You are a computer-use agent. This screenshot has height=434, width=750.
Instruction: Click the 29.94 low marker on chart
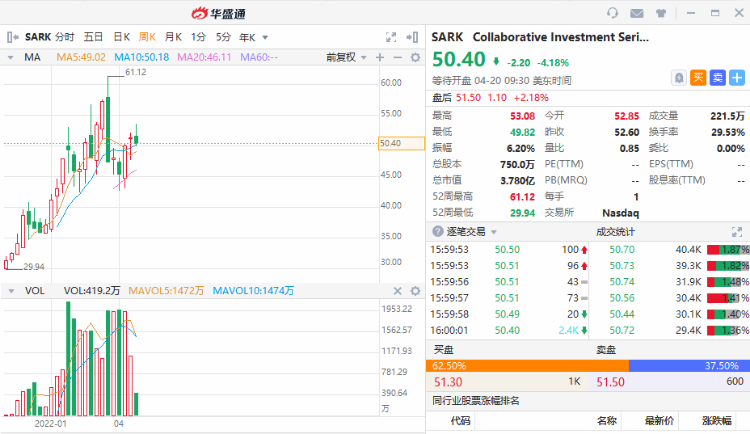33,267
